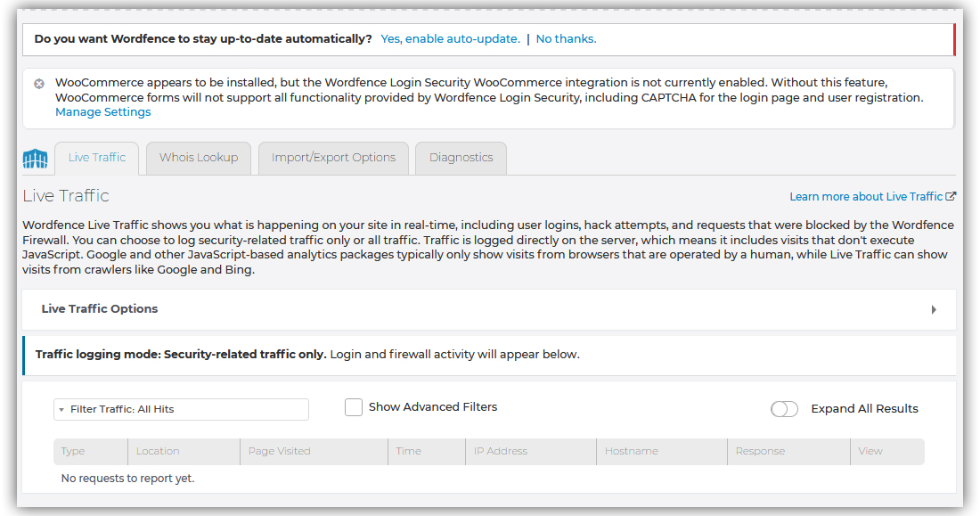Open Learn more about Live Traffic
Screen dimensions: 980x516
(x=866, y=196)
